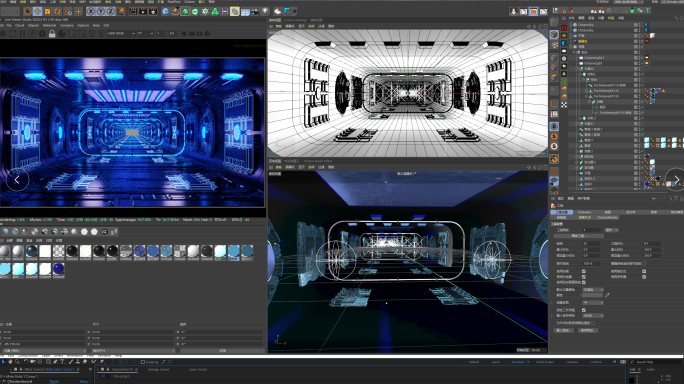684x384 pixels.
Task: Open the PT kernel dropdown
Action: pyautogui.click(x=145, y=34)
